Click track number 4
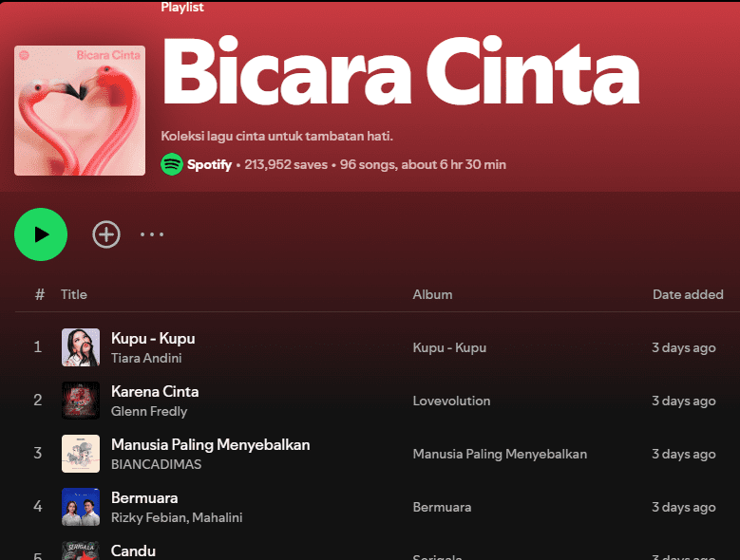 (38, 506)
